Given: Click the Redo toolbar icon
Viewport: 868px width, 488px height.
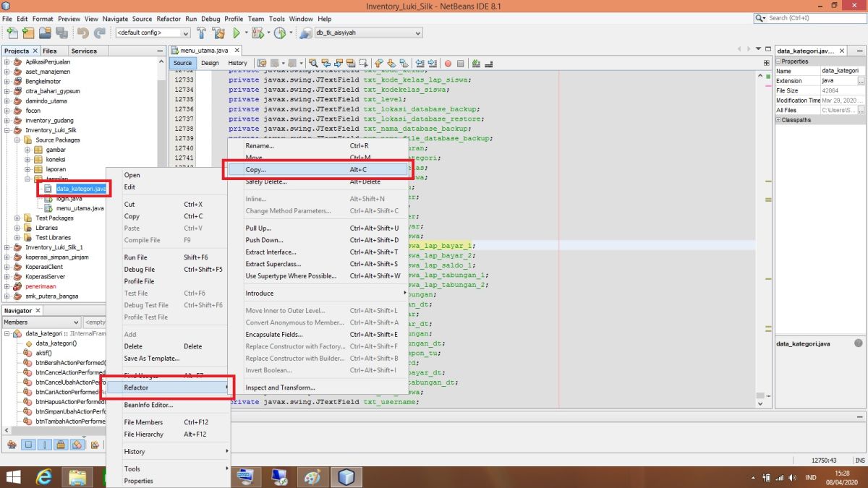Looking at the screenshot, I should click(99, 33).
